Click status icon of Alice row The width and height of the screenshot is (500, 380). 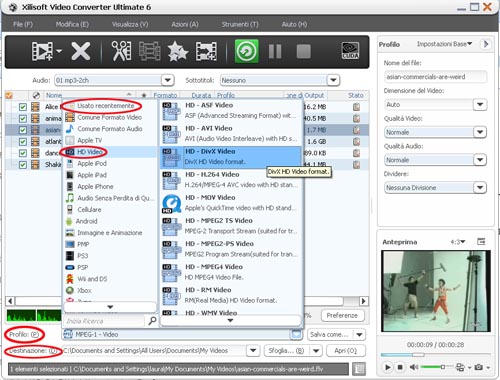click(x=356, y=107)
